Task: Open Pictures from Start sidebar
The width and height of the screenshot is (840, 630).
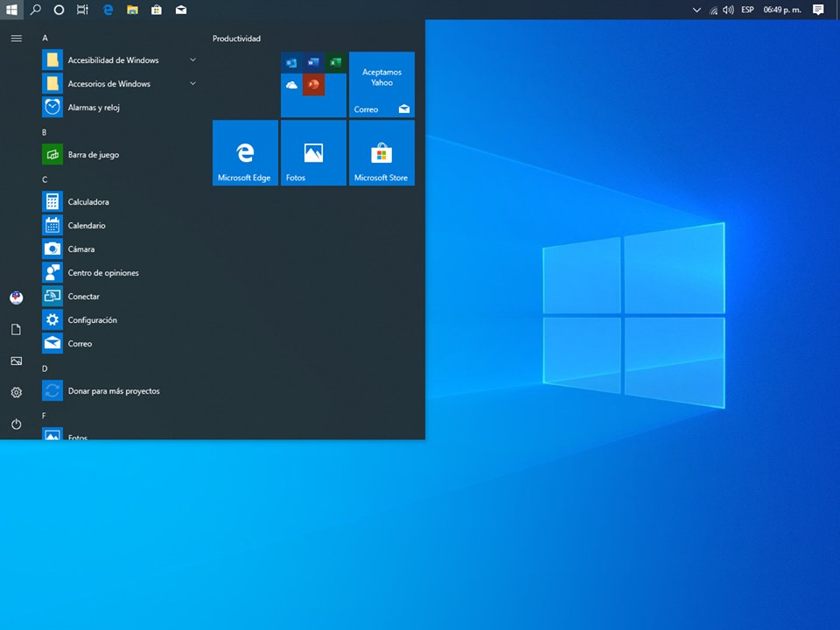Action: [16, 360]
